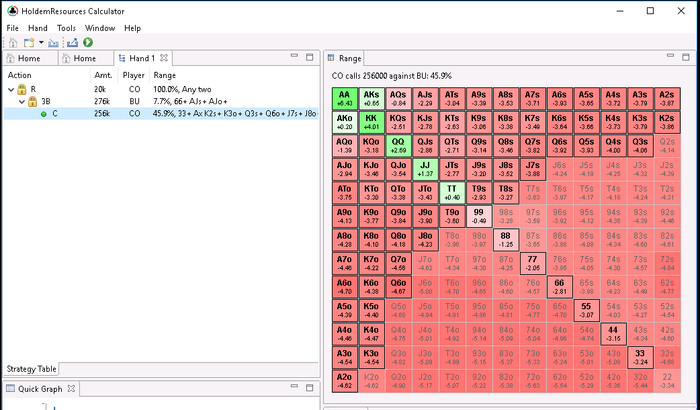
Task: Toggle the AKs hand cell
Action: click(371, 99)
